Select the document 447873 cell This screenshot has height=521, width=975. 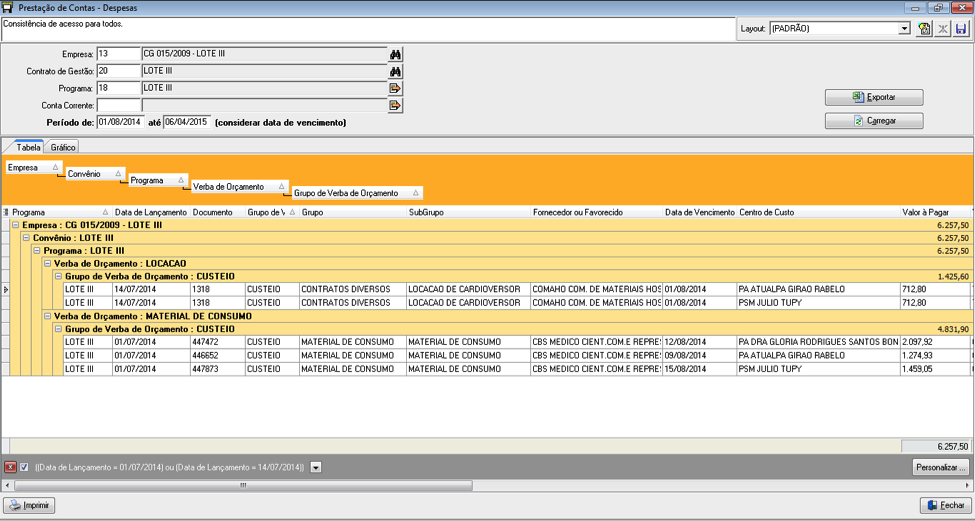click(x=218, y=369)
